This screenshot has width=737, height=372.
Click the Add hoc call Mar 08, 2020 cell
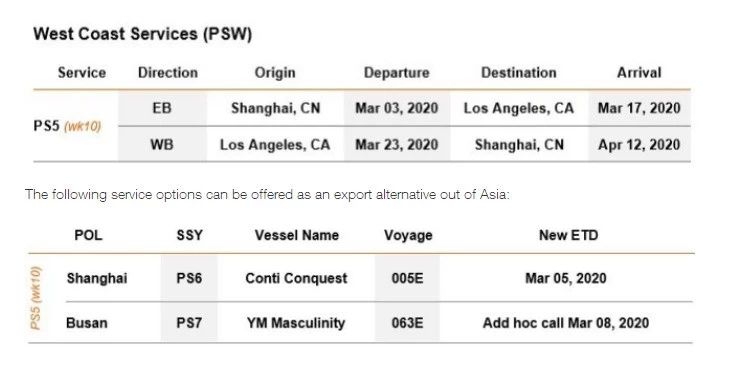[566, 323]
